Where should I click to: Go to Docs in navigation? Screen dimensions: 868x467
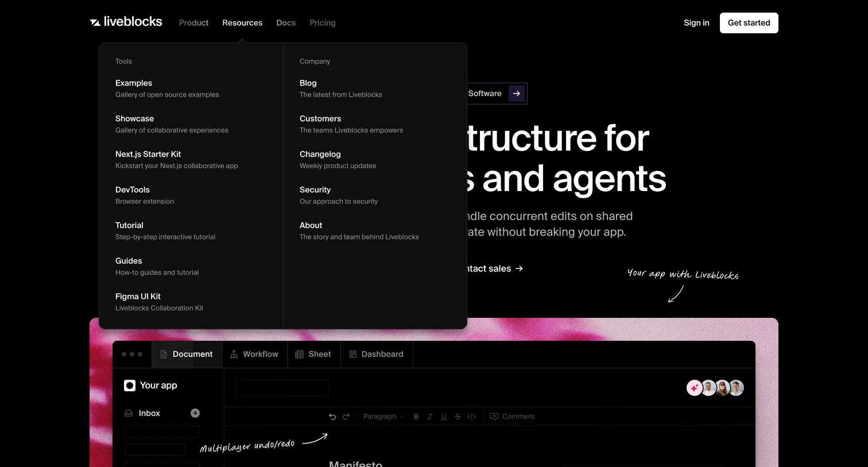click(x=286, y=23)
